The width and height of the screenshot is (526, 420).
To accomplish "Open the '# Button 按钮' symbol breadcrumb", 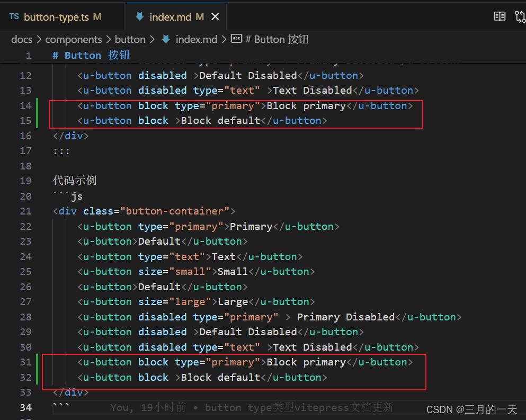I will coord(277,39).
